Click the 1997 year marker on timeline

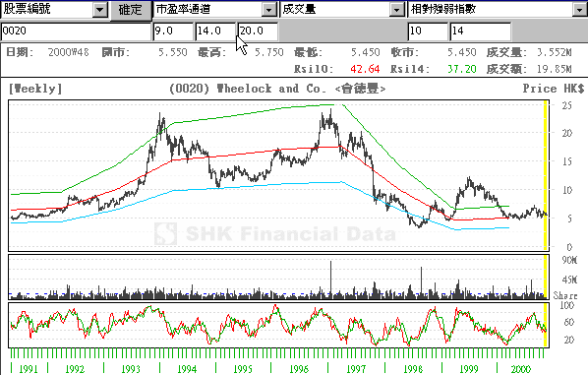(x=356, y=369)
